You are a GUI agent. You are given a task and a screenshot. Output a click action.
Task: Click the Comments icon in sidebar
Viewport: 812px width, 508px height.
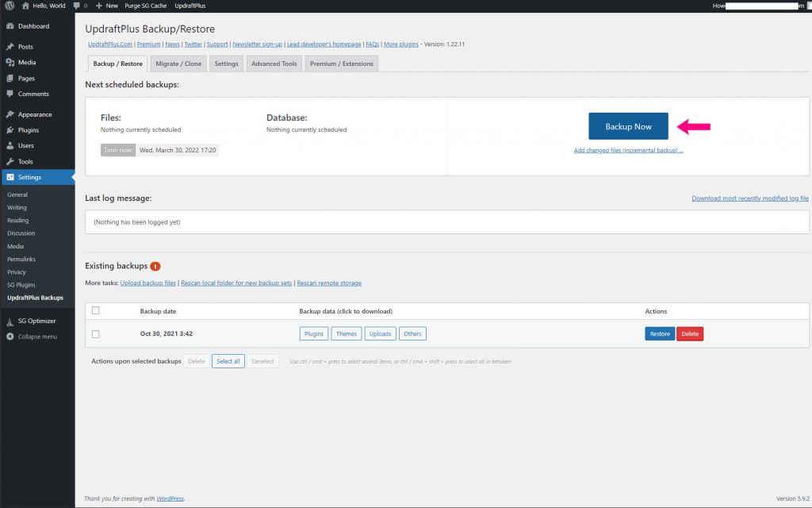tap(10, 94)
